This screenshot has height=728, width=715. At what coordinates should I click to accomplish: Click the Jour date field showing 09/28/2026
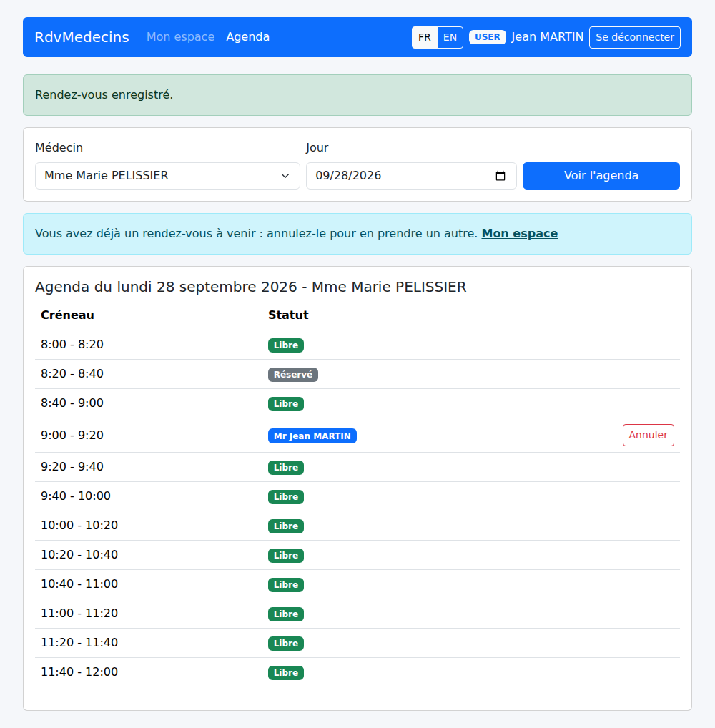411,176
